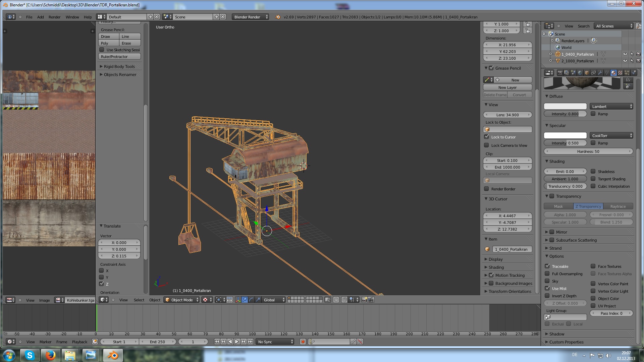Open the Render properties tab (camera icon)
Viewport: 644px width, 362px height.
click(x=560, y=73)
